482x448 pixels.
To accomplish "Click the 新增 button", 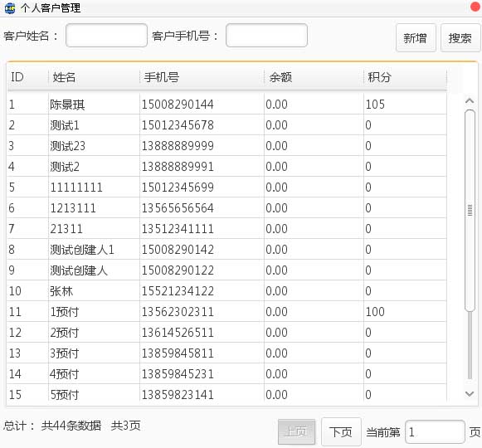I will 416,38.
